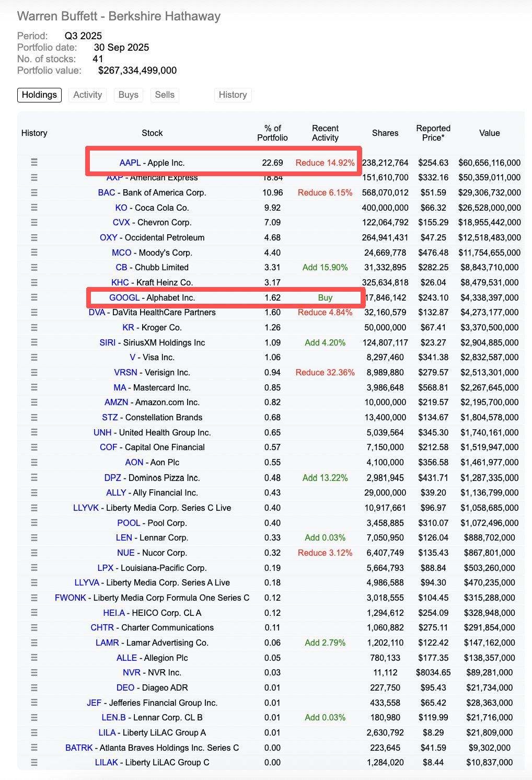Follow the GOOGL stock link

(x=124, y=298)
